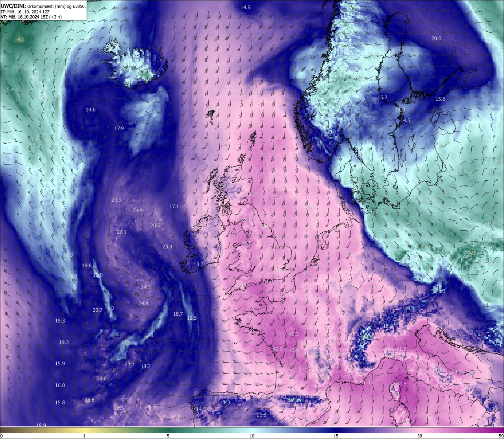Click the map value '23.4'
The image size is (504, 439).
(x=167, y=246)
